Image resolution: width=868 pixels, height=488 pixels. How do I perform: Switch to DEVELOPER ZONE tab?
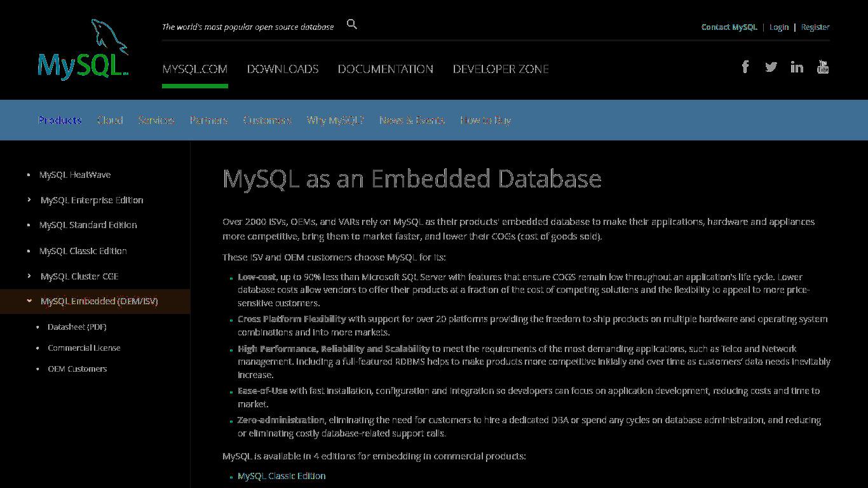[501, 69]
